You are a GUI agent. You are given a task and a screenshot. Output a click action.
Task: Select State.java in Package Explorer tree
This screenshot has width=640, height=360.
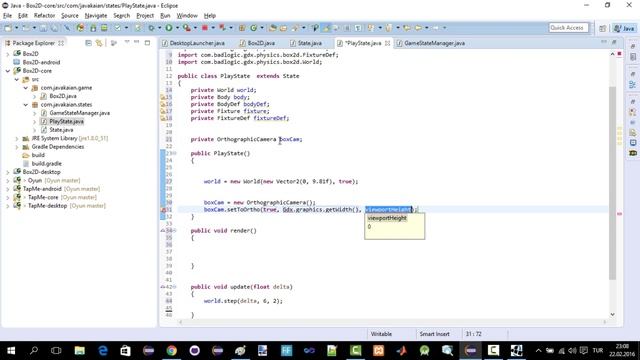coord(61,130)
